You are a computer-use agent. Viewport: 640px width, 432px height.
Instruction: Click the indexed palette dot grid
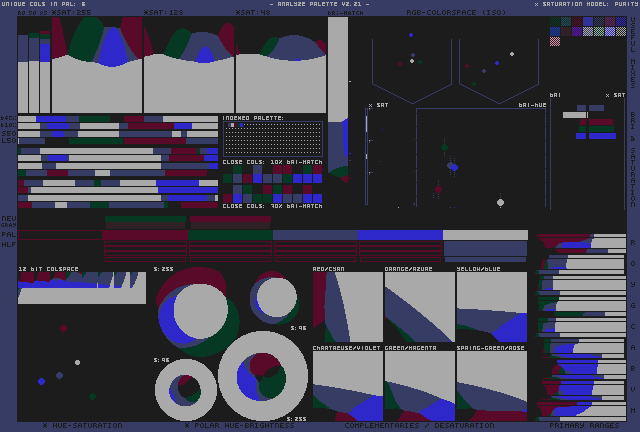tap(273, 139)
